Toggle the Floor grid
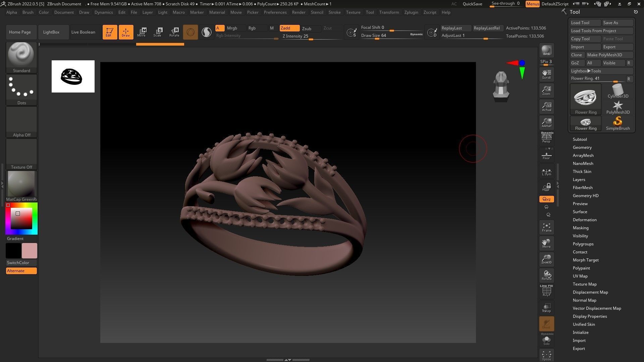 pyautogui.click(x=546, y=155)
